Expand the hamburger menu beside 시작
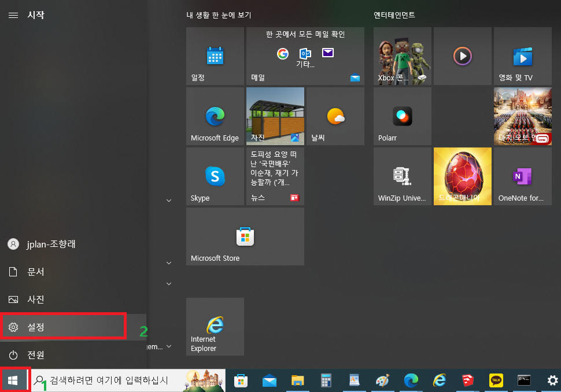The image size is (561, 392). pyautogui.click(x=13, y=15)
